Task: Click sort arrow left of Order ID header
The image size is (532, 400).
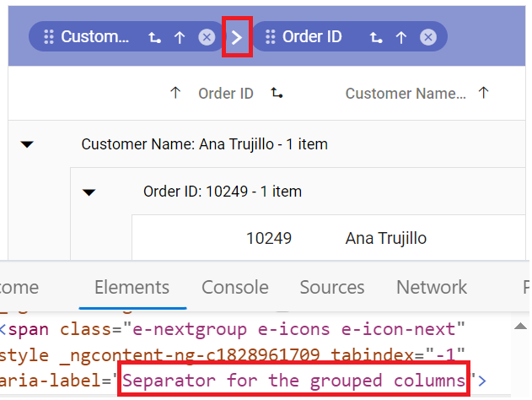Action: point(175,92)
